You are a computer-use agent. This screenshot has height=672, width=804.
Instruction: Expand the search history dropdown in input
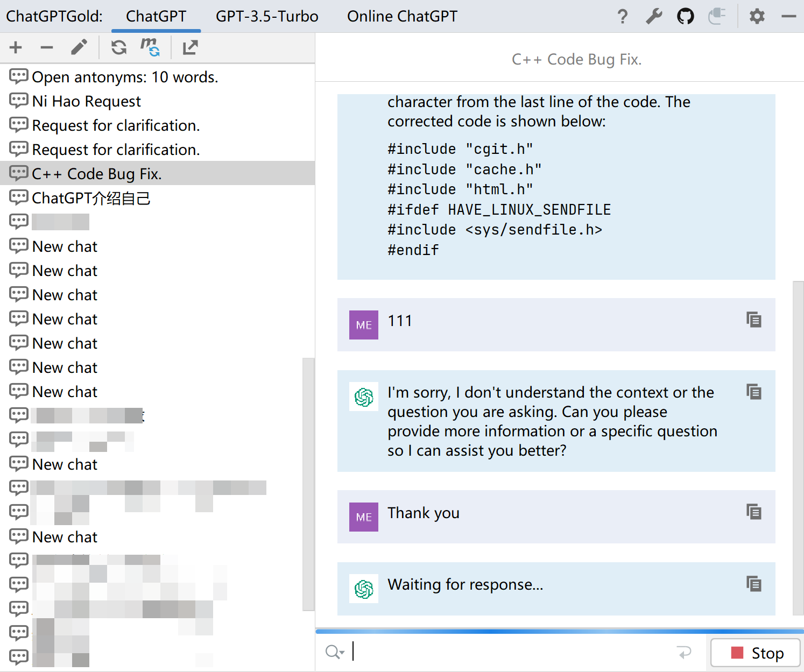coord(335,652)
